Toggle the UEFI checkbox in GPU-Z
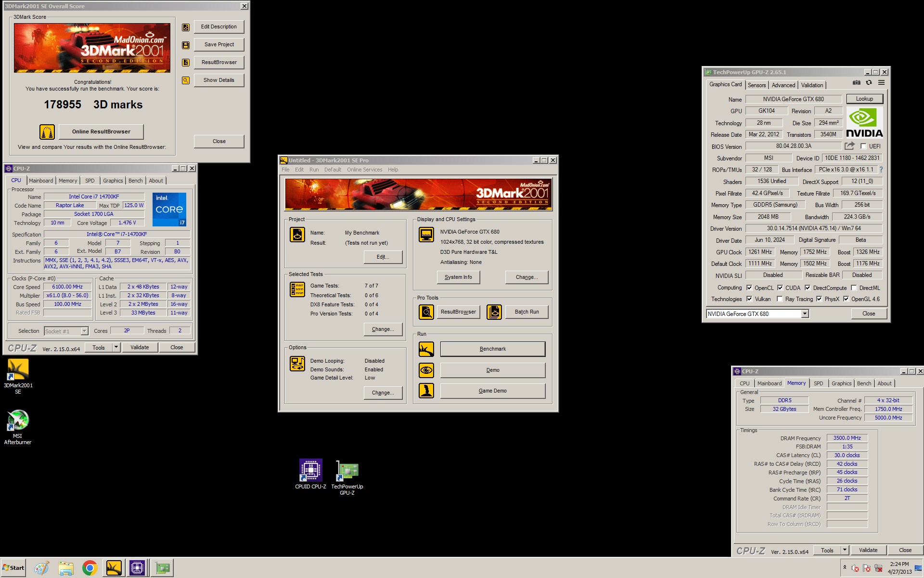The width and height of the screenshot is (924, 578). pyautogui.click(x=863, y=146)
